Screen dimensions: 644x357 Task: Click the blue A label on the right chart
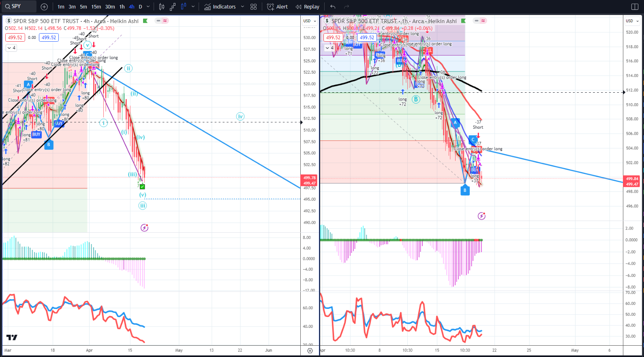pos(455,123)
